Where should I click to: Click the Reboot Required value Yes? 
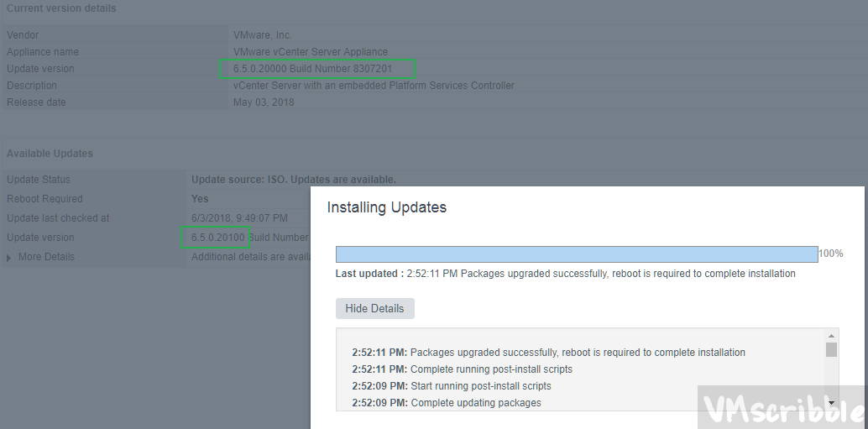coord(201,199)
